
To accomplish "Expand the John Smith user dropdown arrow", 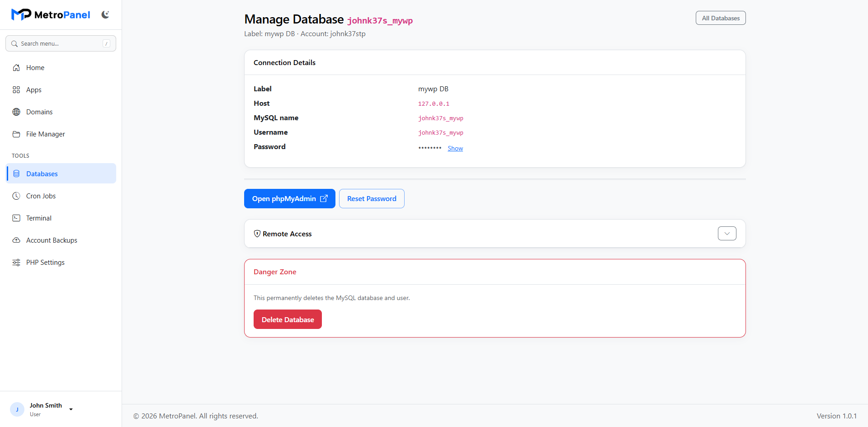I will (x=71, y=409).
